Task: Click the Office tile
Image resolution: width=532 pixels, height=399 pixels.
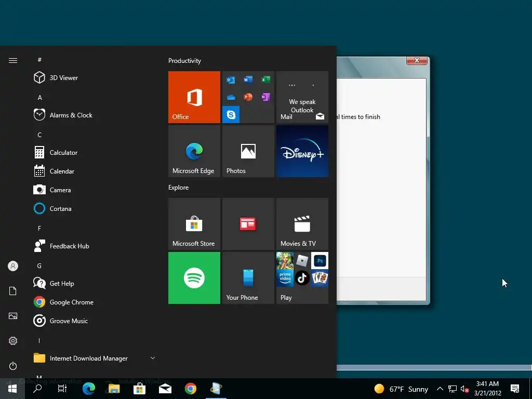Action: (x=194, y=97)
